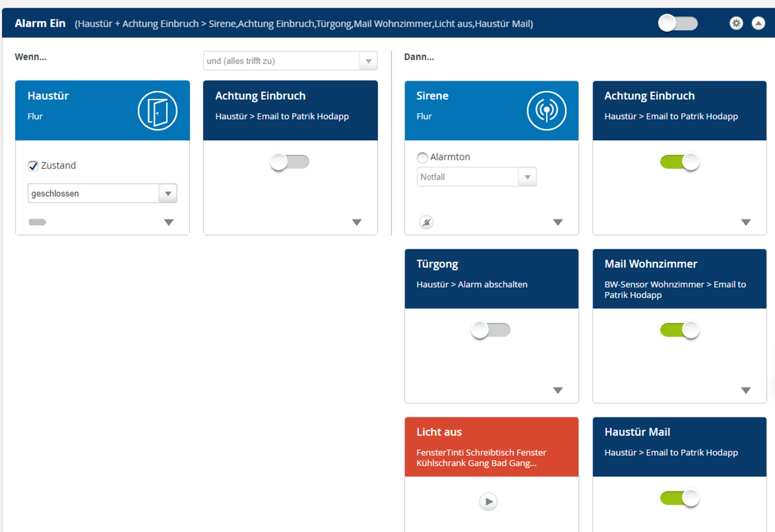Run the Licht aus scene play button
This screenshot has width=775, height=532.
488,502
